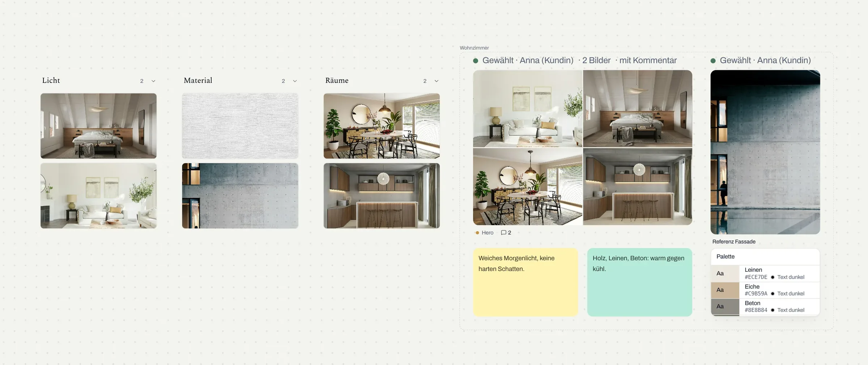868x365 pixels.
Task: Click green status dot before '2 Bilder'
Action: click(476, 61)
